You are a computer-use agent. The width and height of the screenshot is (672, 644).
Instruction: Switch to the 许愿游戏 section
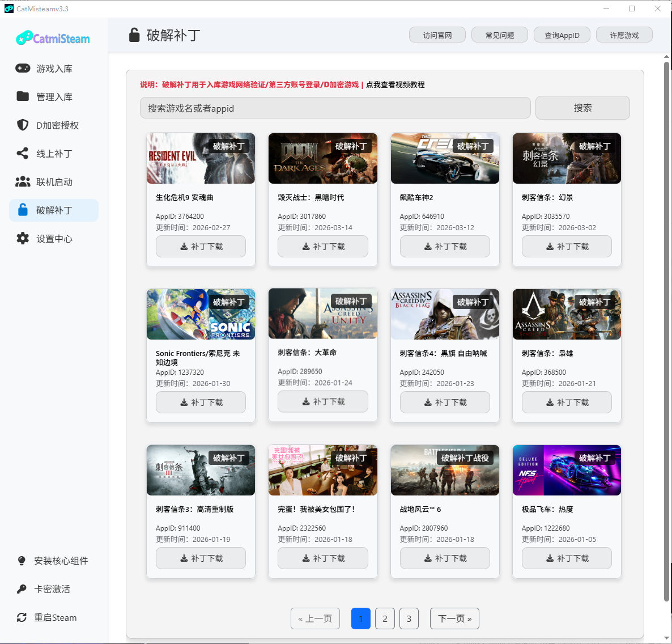tap(624, 35)
